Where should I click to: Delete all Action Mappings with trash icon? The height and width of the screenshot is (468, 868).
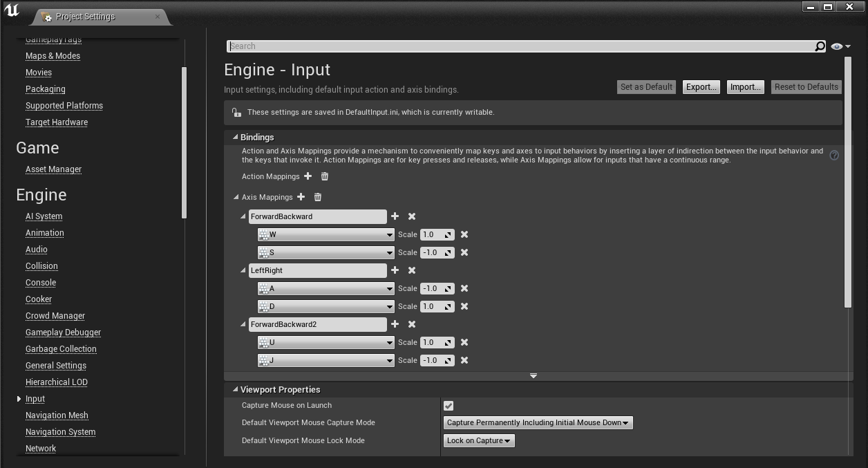(x=325, y=176)
